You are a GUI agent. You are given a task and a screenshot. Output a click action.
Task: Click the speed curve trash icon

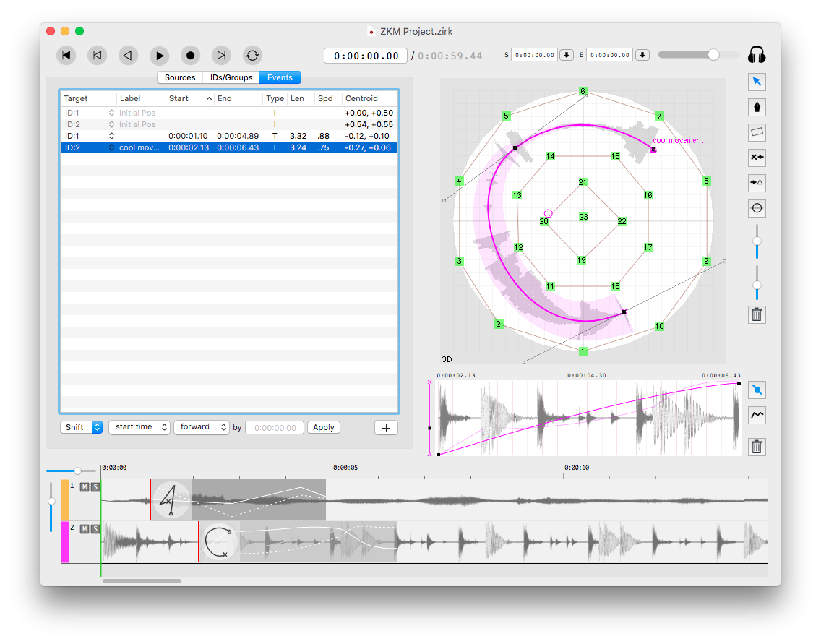(x=757, y=447)
